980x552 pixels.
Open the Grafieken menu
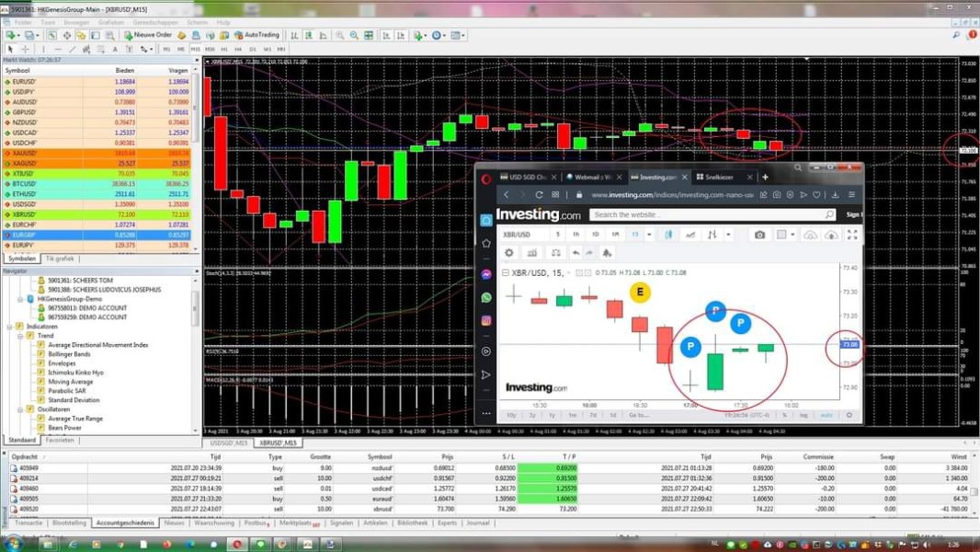(110, 22)
